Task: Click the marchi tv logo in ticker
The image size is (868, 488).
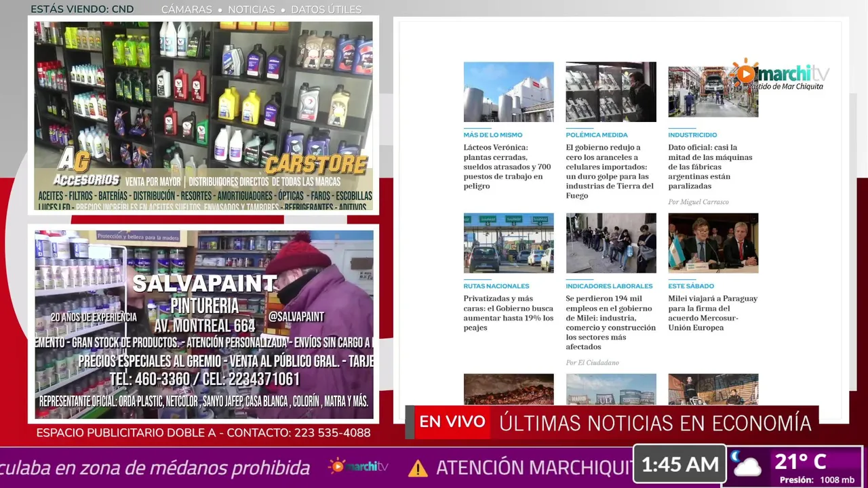Action: pyautogui.click(x=358, y=466)
